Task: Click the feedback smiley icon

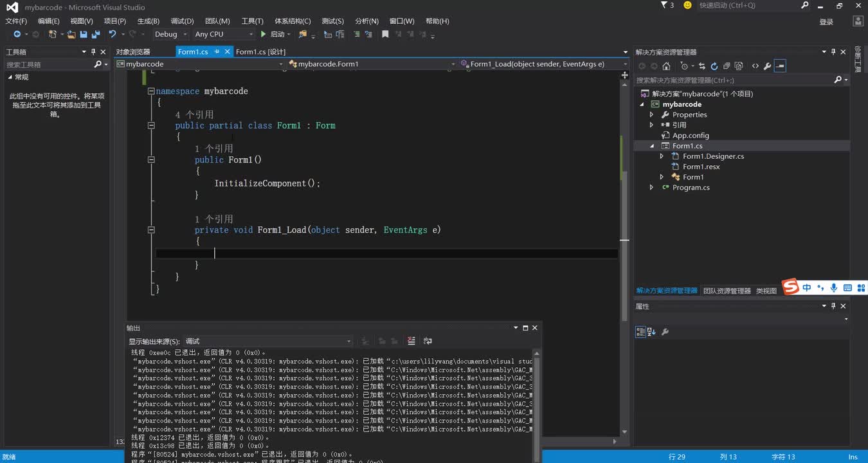Action: point(687,5)
